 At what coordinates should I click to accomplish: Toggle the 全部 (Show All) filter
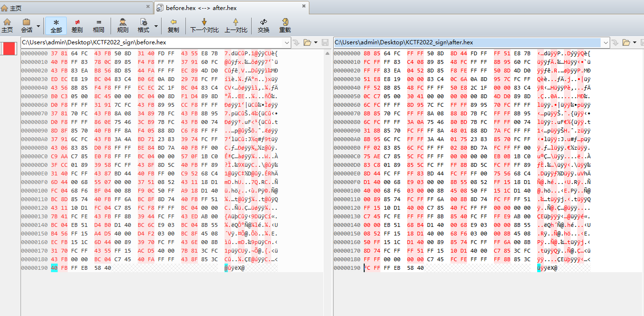(x=56, y=26)
